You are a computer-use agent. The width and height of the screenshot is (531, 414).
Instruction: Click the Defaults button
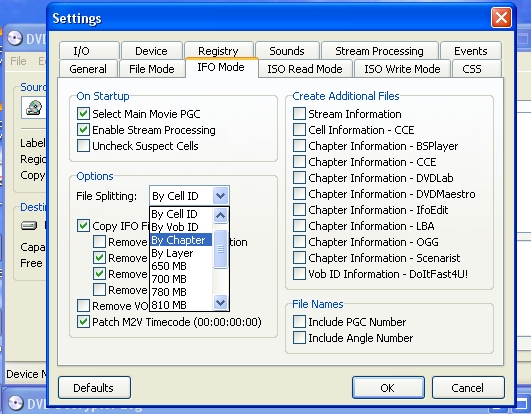click(94, 388)
